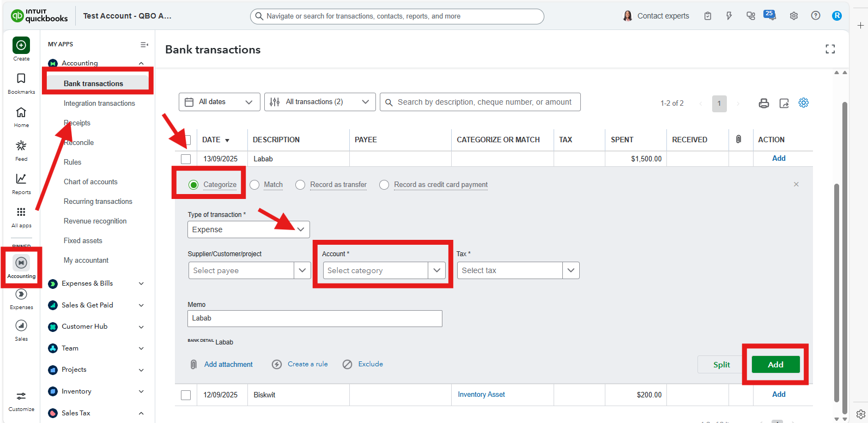Open Bookmarks in the left rail
Screen dimensions: 868x423
pyautogui.click(x=21, y=78)
